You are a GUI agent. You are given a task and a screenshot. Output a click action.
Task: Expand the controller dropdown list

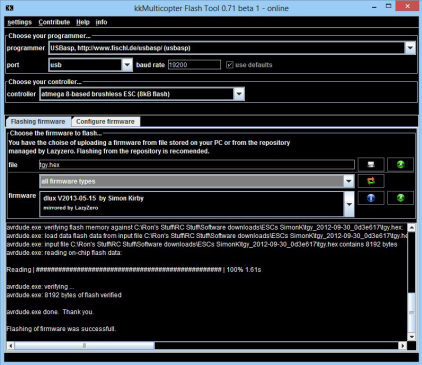coord(239,94)
